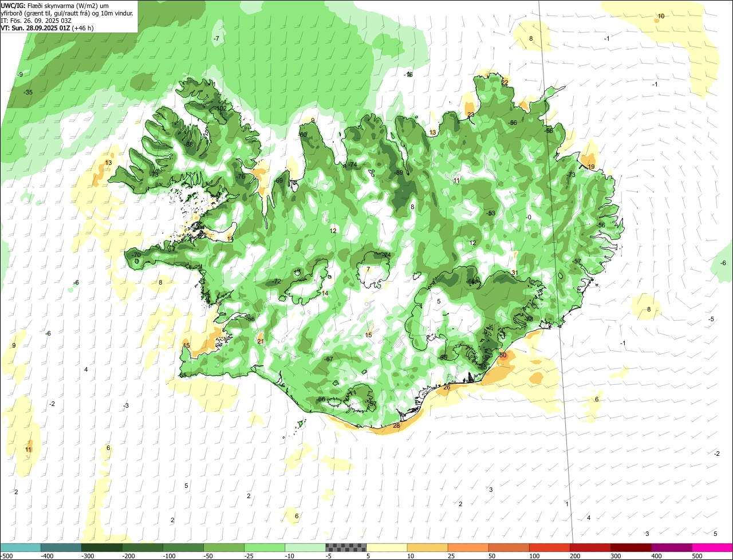Click the -66 value near the south coast

[321, 399]
